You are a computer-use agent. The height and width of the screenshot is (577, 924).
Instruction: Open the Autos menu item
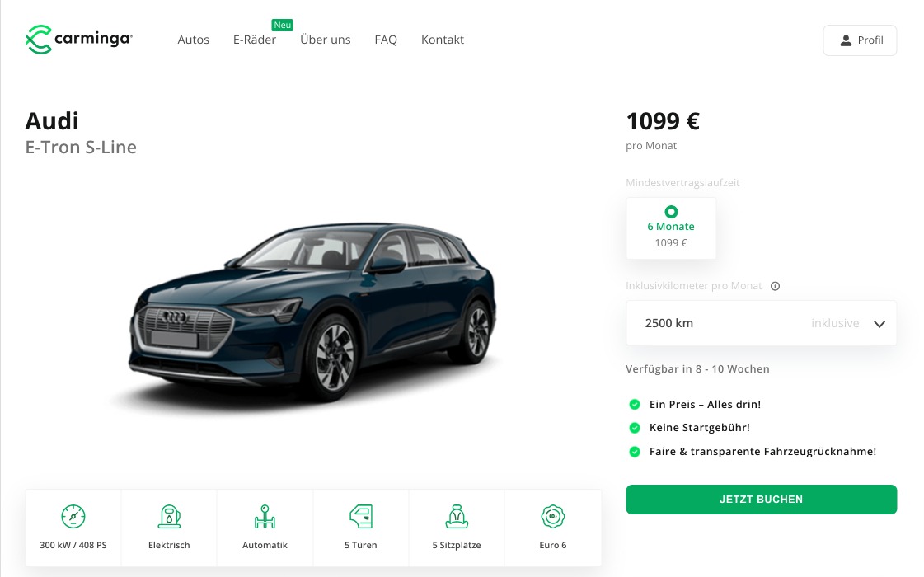click(x=193, y=40)
